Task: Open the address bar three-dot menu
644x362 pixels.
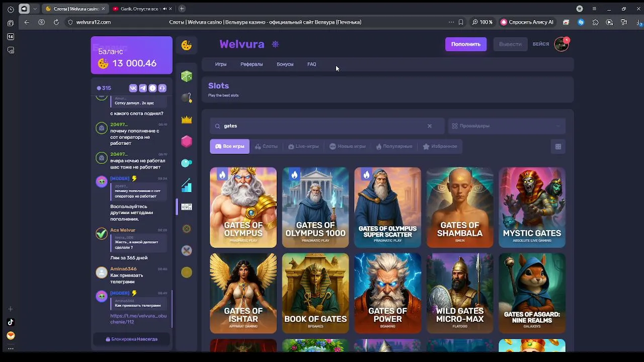Action: coord(451,22)
